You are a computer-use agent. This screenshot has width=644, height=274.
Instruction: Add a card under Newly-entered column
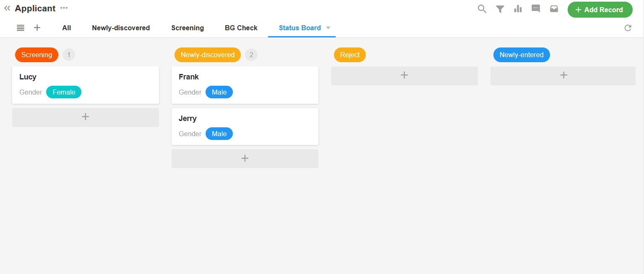[563, 76]
